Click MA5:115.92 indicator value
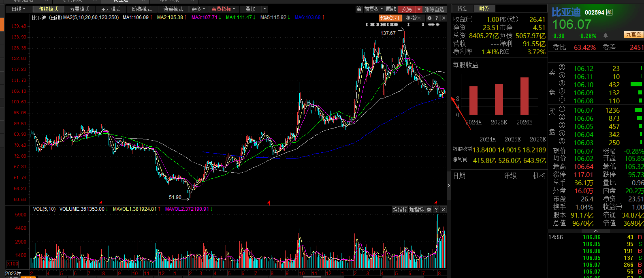The image size is (644, 278). 275,17
